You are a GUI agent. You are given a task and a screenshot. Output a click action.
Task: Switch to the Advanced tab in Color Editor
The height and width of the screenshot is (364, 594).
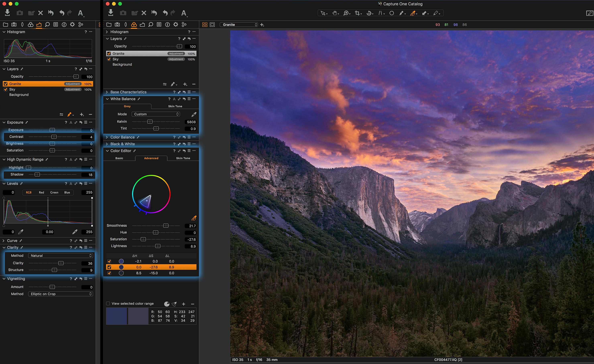[151, 158]
